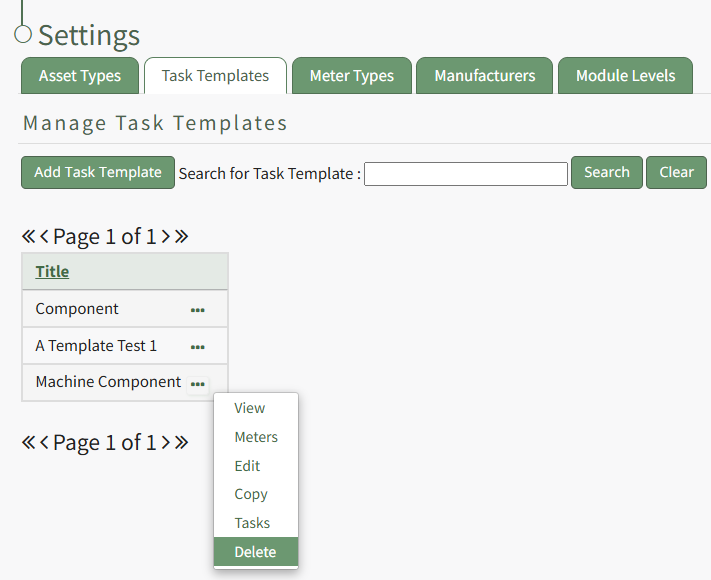Focus the Search for Task Template field
711x580 pixels.
pyautogui.click(x=466, y=174)
